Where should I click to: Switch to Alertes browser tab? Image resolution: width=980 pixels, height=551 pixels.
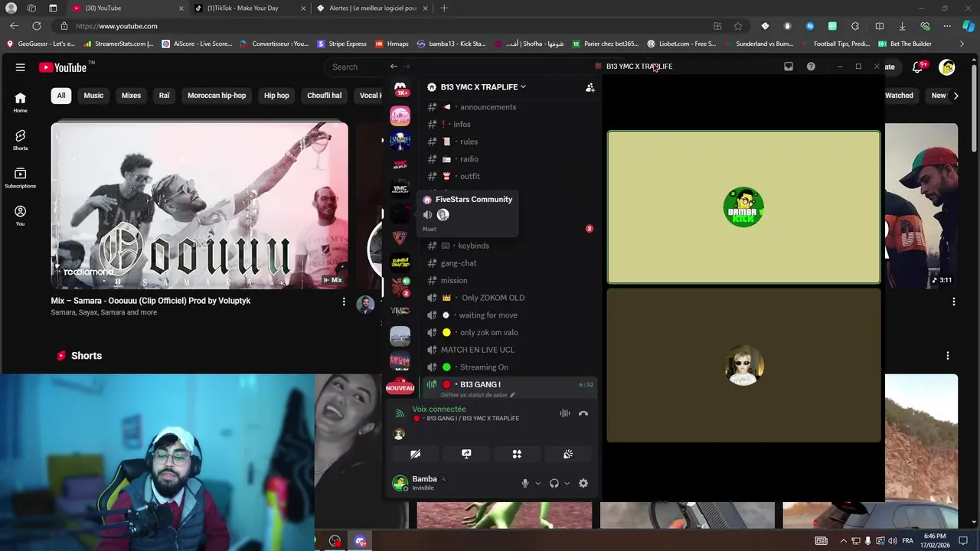(373, 8)
